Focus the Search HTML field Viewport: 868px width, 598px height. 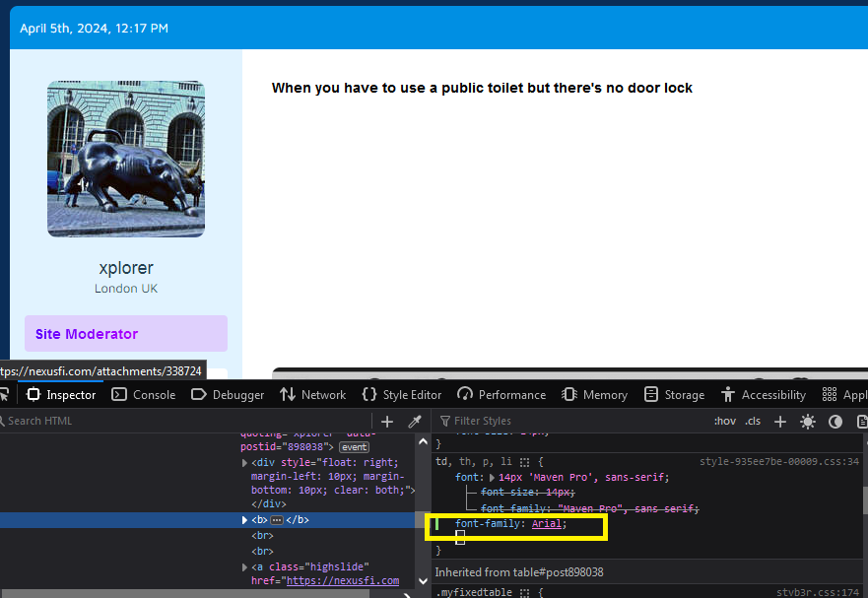coord(185,421)
